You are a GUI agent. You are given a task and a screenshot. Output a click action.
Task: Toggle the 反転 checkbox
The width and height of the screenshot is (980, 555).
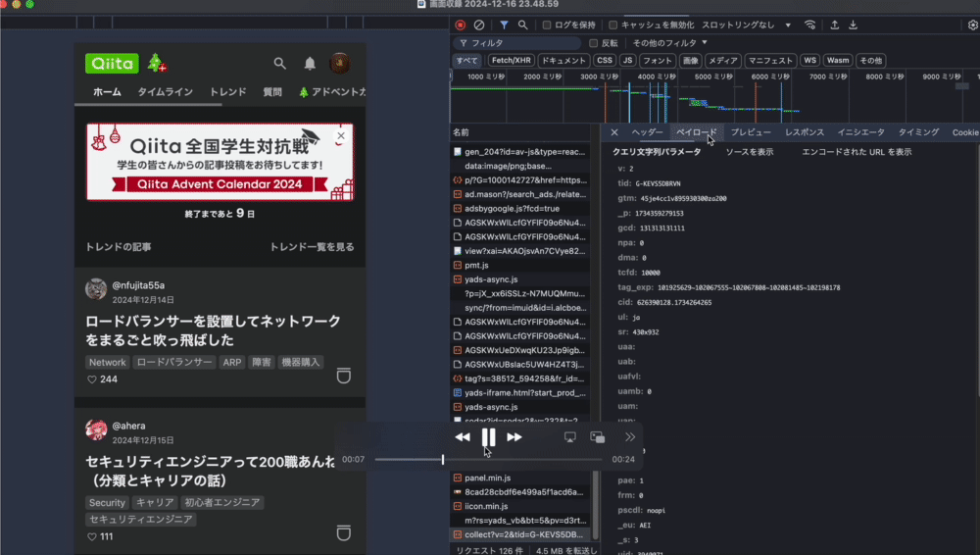(x=594, y=43)
